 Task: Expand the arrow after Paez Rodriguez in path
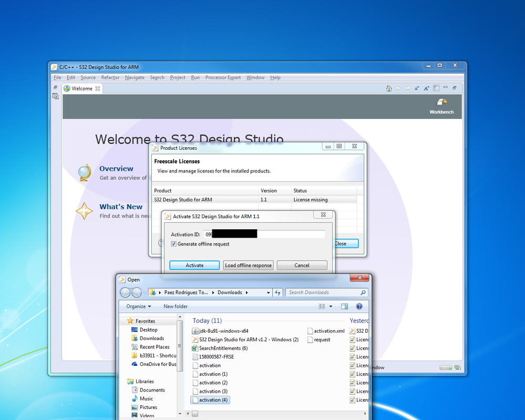coord(213,293)
